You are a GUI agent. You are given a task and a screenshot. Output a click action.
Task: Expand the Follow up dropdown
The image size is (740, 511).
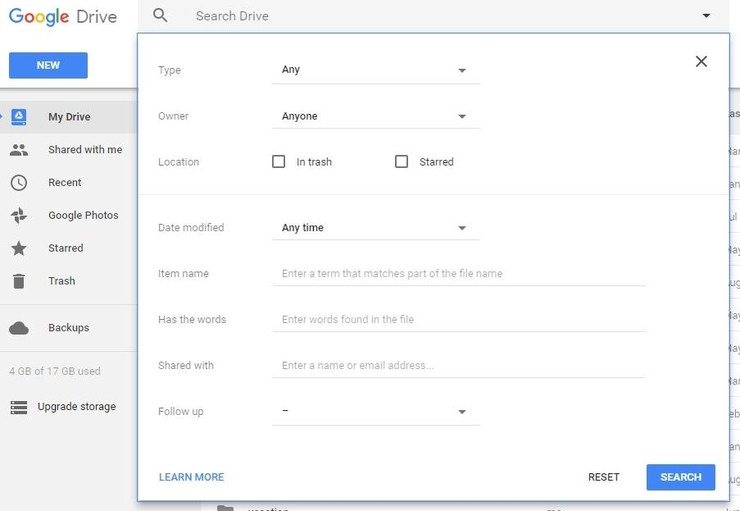click(375, 411)
